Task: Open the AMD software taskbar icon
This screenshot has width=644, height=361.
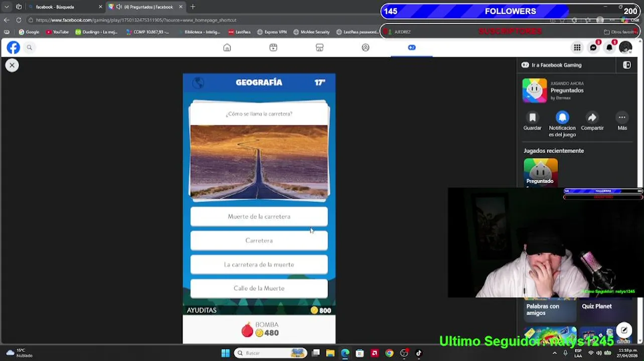Action: point(374,353)
